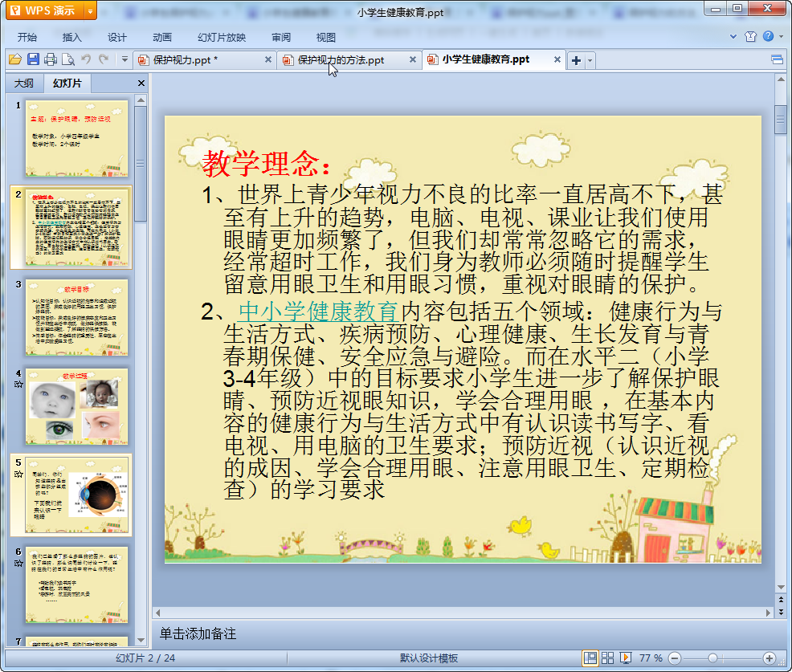Screen dimensions: 792x672
Task: Open the 动画 ribbon tab
Action: point(162,38)
